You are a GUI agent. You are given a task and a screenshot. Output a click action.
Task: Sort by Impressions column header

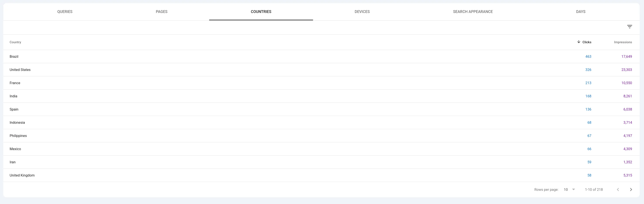[623, 42]
